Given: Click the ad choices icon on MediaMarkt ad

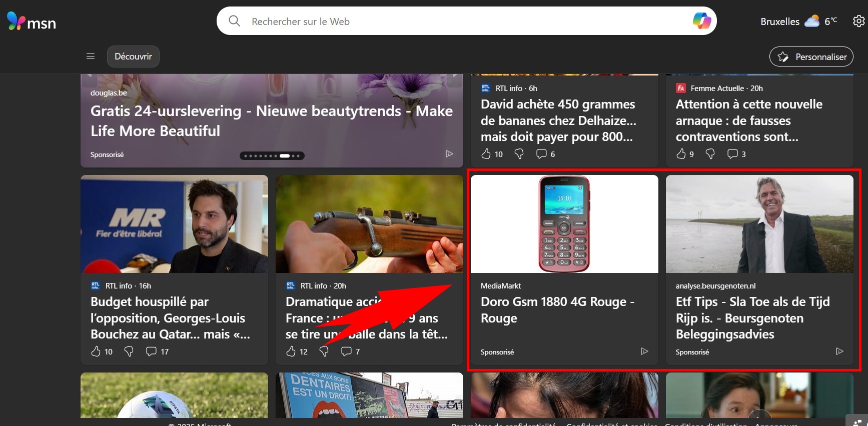Looking at the screenshot, I should (x=644, y=351).
